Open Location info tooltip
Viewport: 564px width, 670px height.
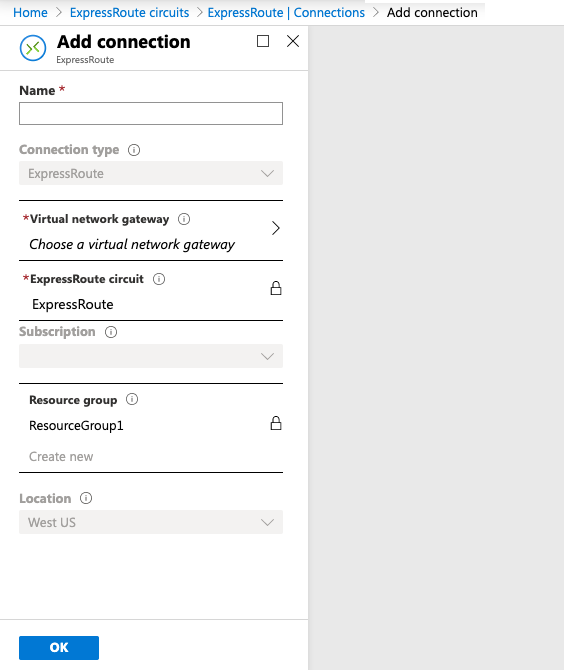(x=86, y=498)
